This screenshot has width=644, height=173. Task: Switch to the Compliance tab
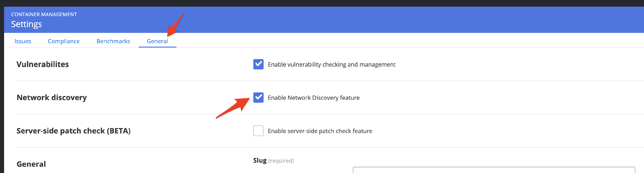pos(64,41)
